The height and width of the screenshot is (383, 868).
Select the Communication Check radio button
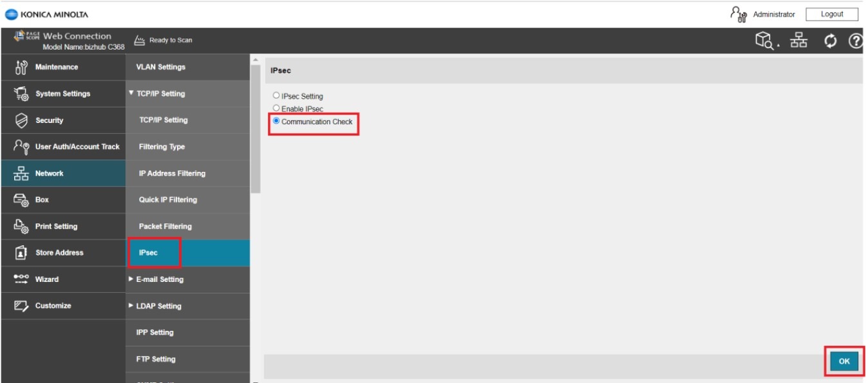pos(276,121)
